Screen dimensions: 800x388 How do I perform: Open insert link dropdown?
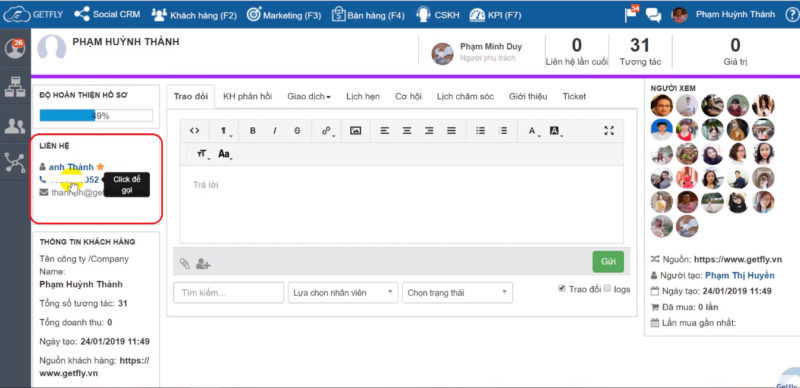pyautogui.click(x=327, y=131)
